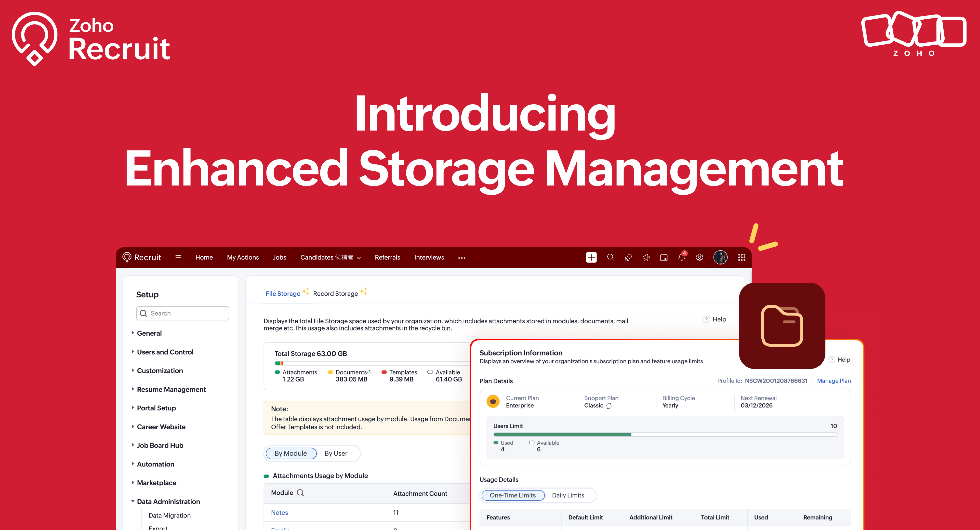Open the apps grid icon
The height and width of the screenshot is (530, 980).
click(x=742, y=258)
